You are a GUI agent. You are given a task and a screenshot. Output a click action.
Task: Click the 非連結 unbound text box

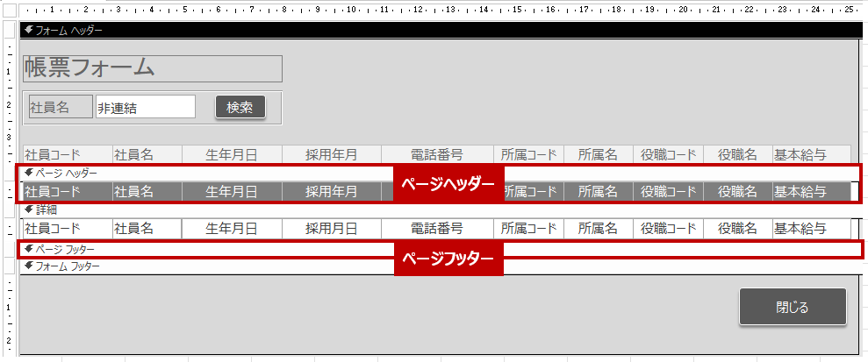coord(145,107)
